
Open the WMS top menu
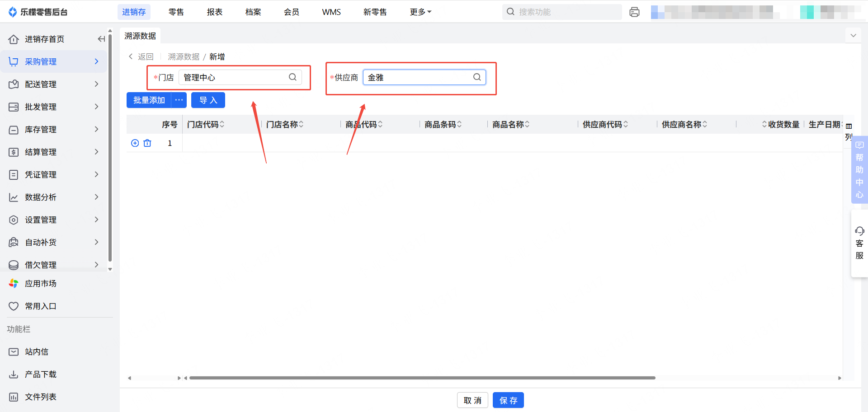331,12
